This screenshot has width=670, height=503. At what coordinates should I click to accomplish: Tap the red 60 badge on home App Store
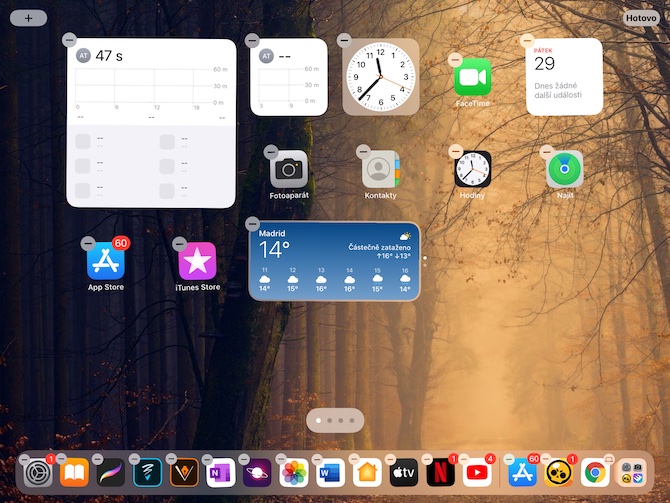coord(121,243)
